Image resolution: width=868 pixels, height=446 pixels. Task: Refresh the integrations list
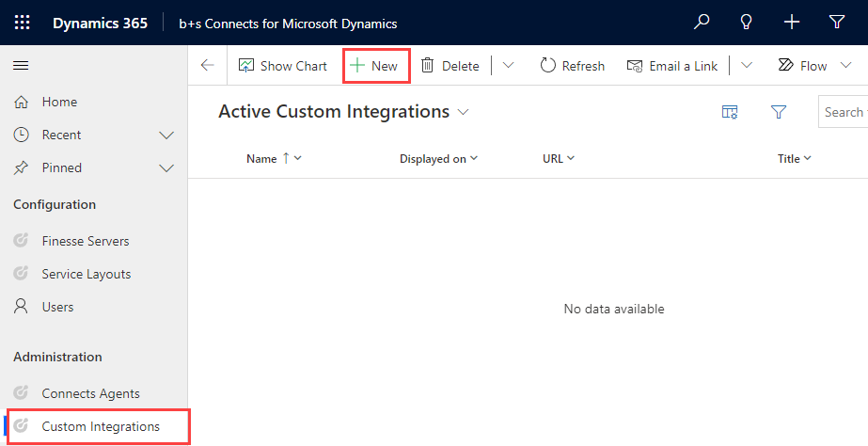573,66
